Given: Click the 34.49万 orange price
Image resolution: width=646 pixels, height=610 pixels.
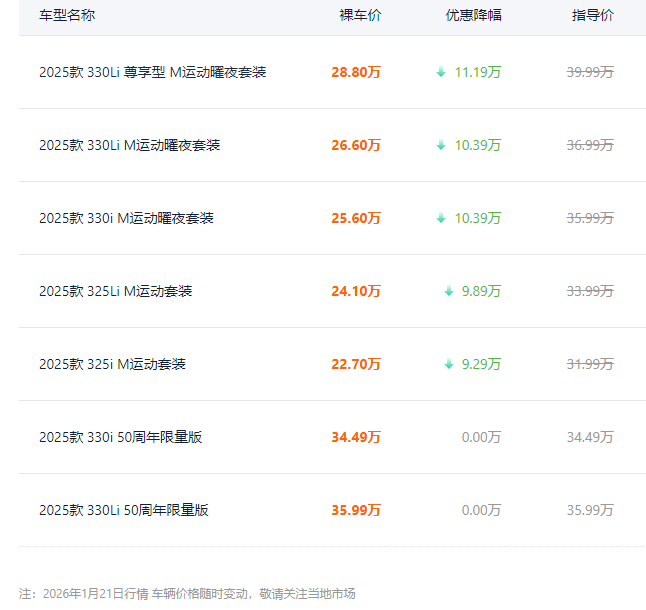Looking at the screenshot, I should [x=356, y=437].
